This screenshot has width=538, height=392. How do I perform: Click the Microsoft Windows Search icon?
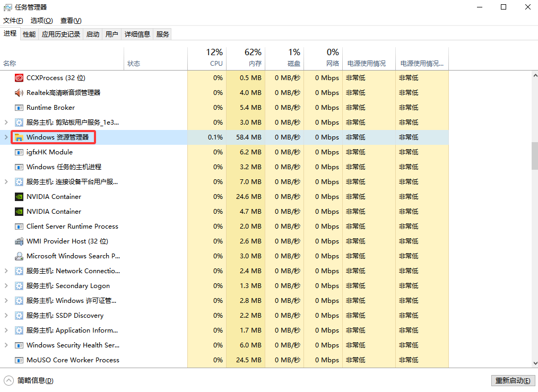click(x=19, y=256)
